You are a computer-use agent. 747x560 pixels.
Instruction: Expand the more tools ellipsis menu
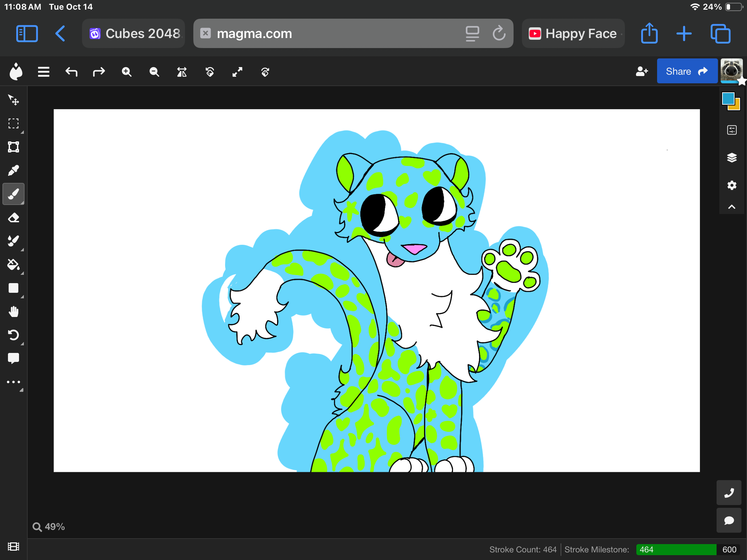[13, 382]
